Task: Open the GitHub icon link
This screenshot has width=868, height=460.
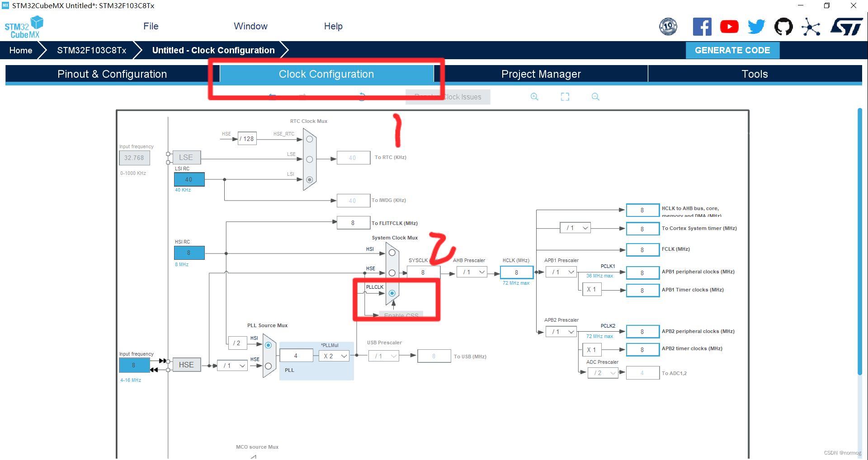Action: 783,27
